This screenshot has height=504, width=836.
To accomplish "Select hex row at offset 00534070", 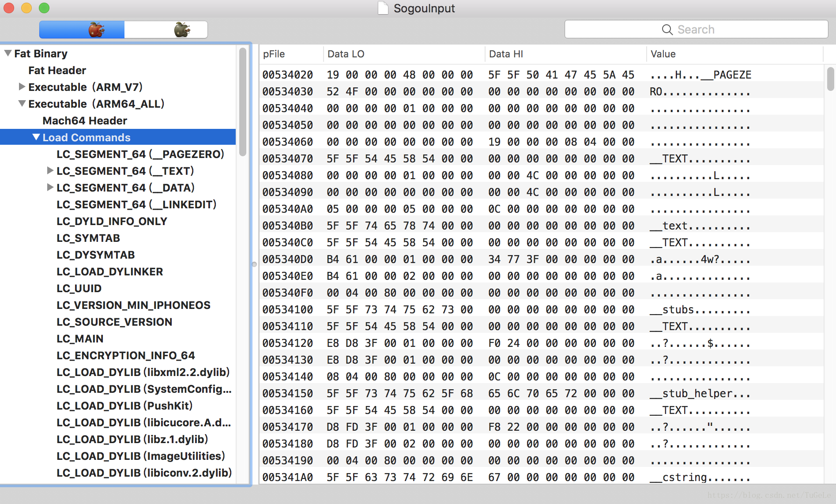I will pyautogui.click(x=541, y=158).
